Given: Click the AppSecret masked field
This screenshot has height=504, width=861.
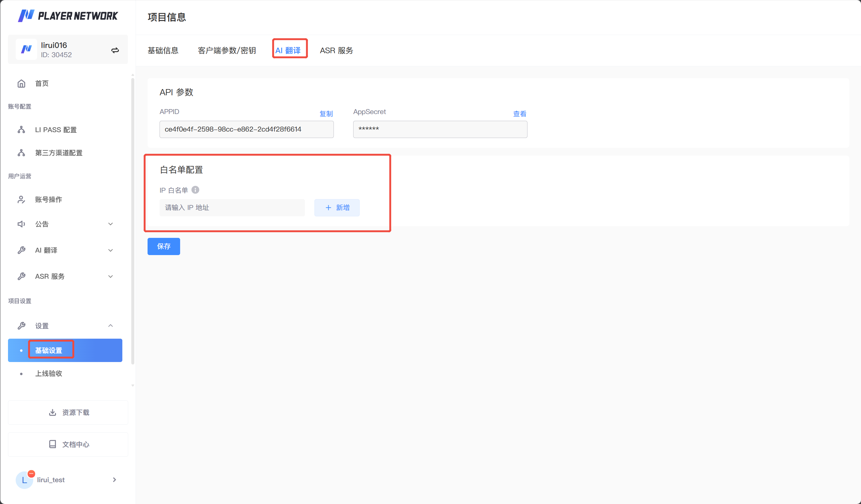Looking at the screenshot, I should pos(440,129).
